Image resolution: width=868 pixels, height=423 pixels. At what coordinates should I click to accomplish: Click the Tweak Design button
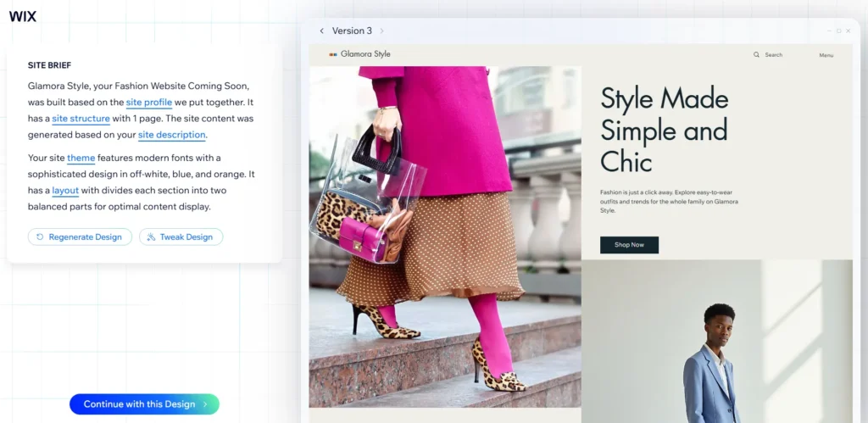(x=181, y=237)
